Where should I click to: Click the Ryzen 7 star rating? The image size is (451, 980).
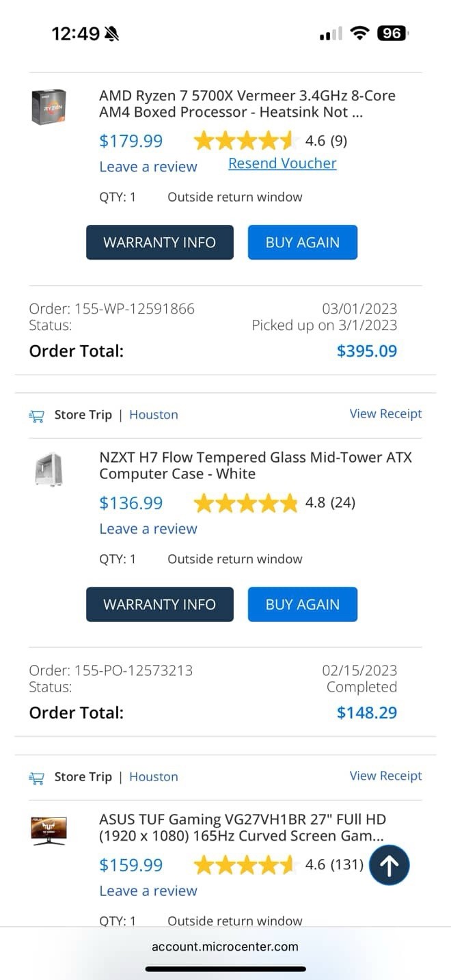coord(244,141)
